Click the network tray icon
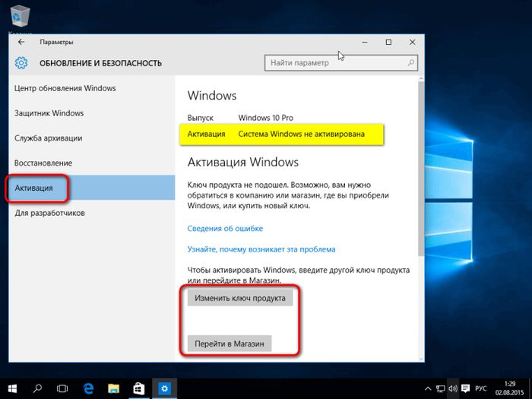The height and width of the screenshot is (399, 532). pyautogui.click(x=440, y=389)
